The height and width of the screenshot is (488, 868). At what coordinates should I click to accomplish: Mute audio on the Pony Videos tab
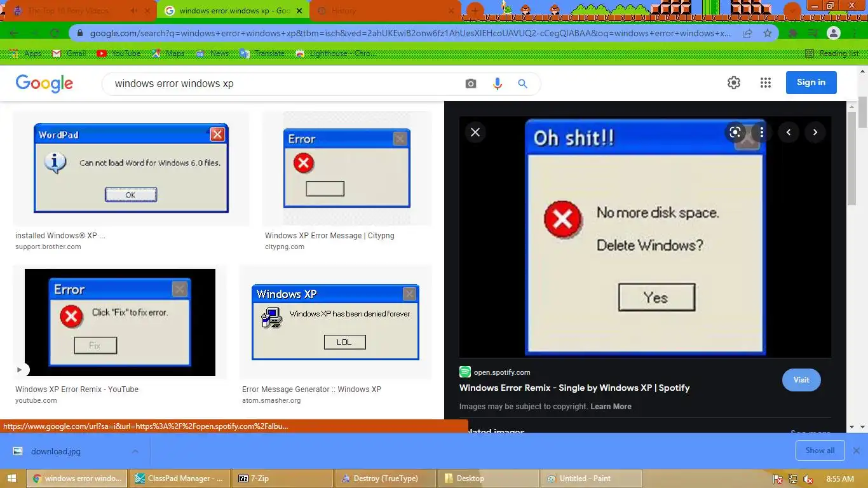coord(133,11)
